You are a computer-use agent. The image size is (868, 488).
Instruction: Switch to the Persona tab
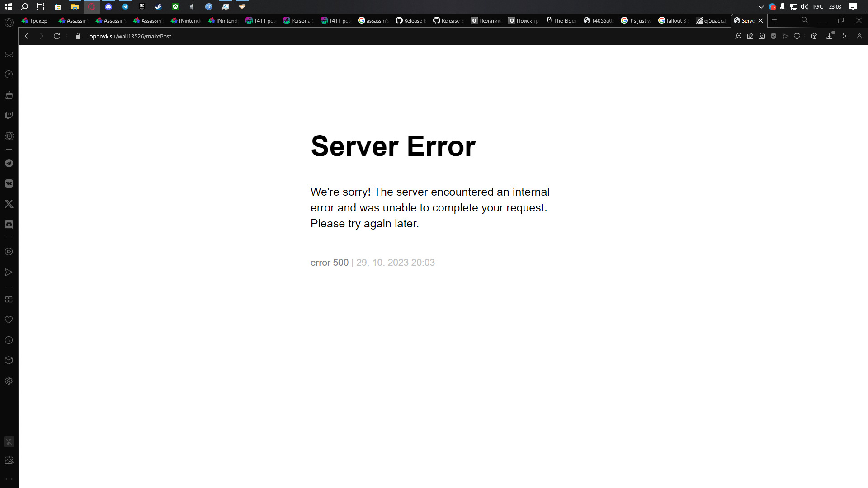298,20
